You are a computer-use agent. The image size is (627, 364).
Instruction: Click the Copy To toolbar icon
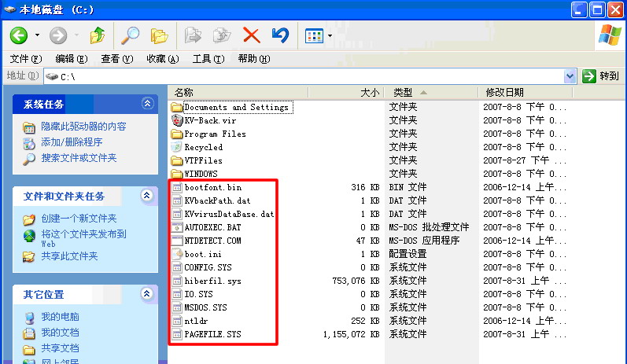222,35
